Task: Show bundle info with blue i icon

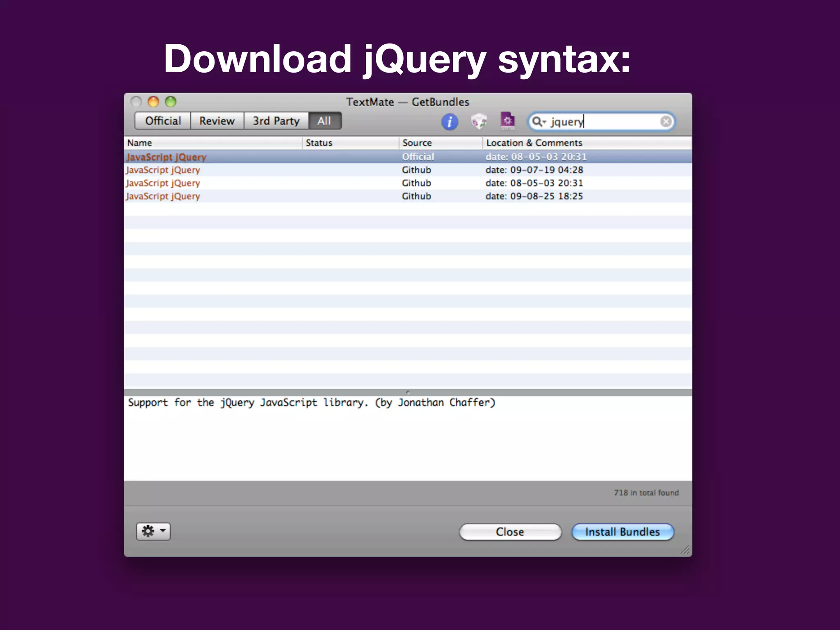Action: [450, 122]
